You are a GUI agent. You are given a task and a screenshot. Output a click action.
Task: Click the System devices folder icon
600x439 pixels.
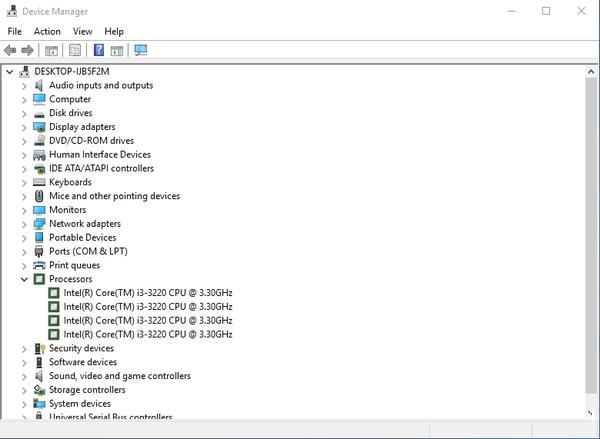coord(39,403)
